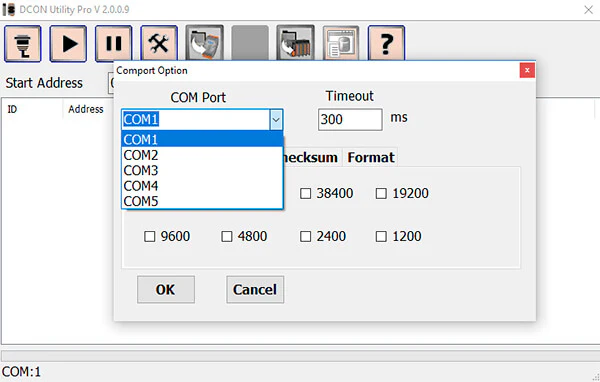600x382 pixels.
Task: Click the blank gray toolbar button
Action: (250, 43)
